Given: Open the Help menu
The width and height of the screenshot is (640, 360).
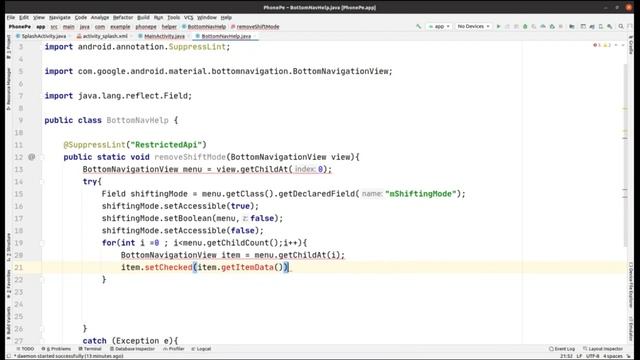Looking at the screenshot, I should pyautogui.click(x=226, y=18).
